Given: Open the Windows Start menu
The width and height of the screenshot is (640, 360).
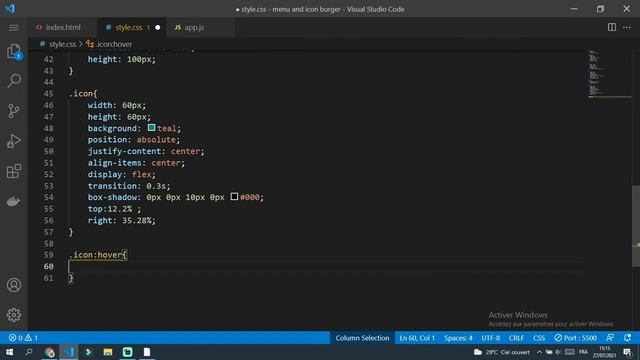Looking at the screenshot, I should point(9,352).
